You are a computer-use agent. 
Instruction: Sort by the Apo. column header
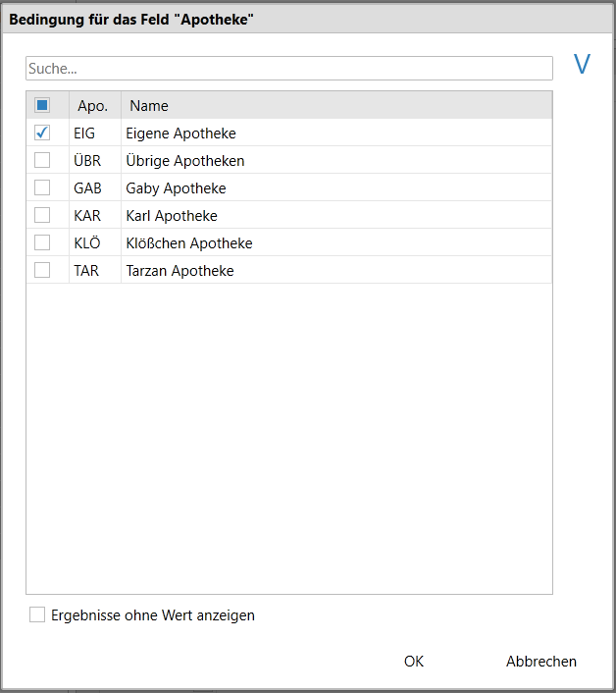[95, 106]
